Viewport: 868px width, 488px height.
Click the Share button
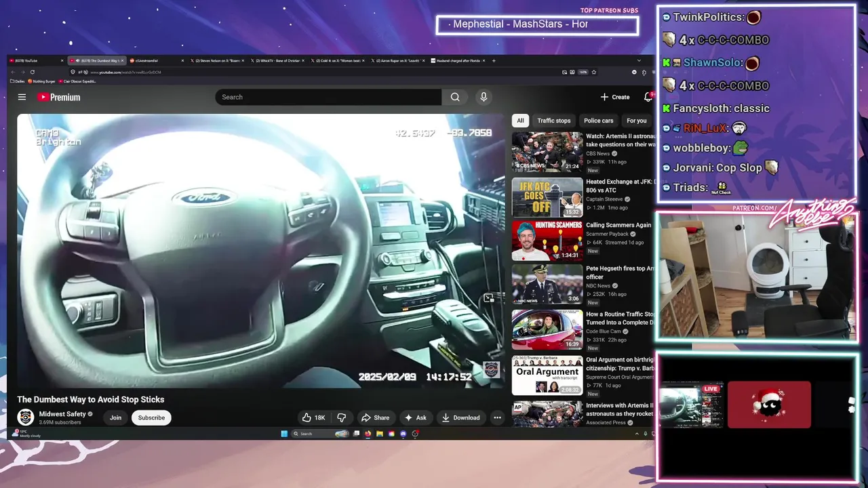[x=375, y=418]
